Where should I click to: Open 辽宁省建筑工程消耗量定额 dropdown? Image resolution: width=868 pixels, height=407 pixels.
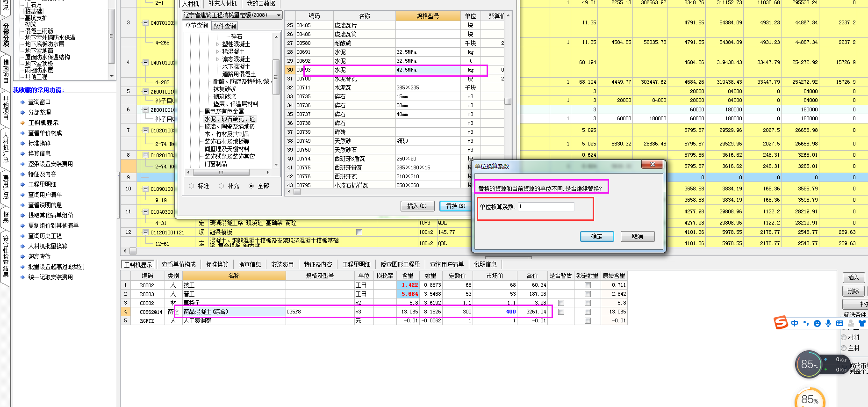[279, 15]
